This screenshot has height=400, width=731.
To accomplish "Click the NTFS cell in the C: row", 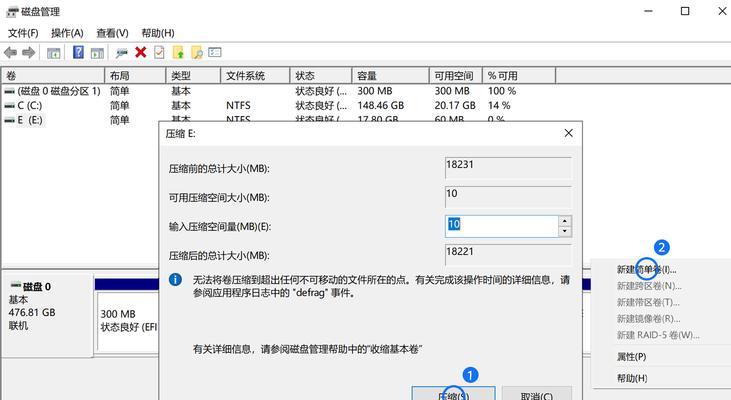I will pyautogui.click(x=238, y=106).
